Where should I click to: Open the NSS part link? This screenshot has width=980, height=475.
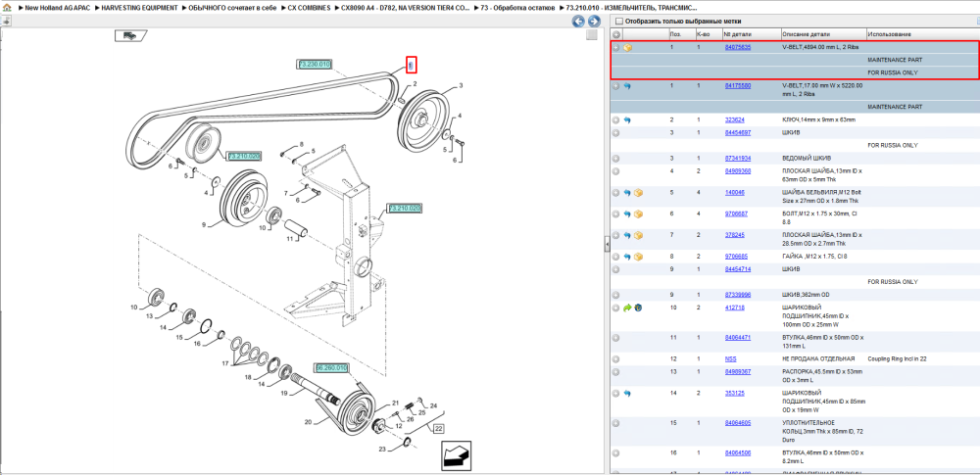click(730, 359)
